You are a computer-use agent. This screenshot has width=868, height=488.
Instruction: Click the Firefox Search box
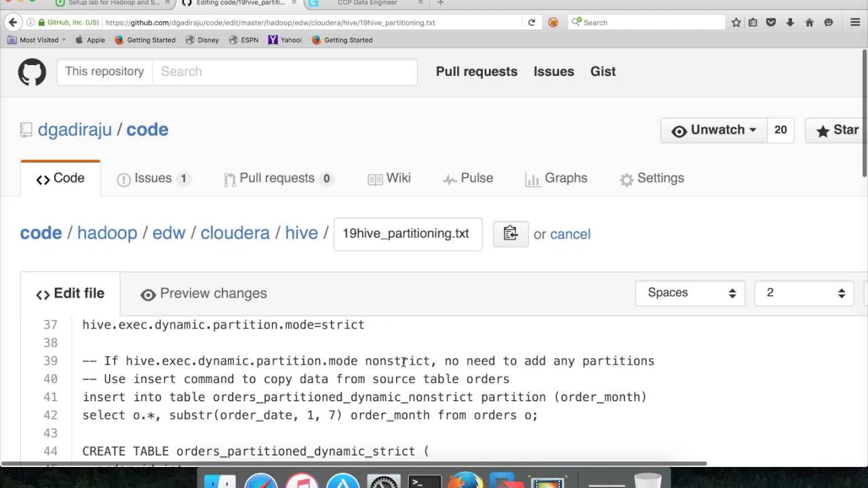pos(646,22)
